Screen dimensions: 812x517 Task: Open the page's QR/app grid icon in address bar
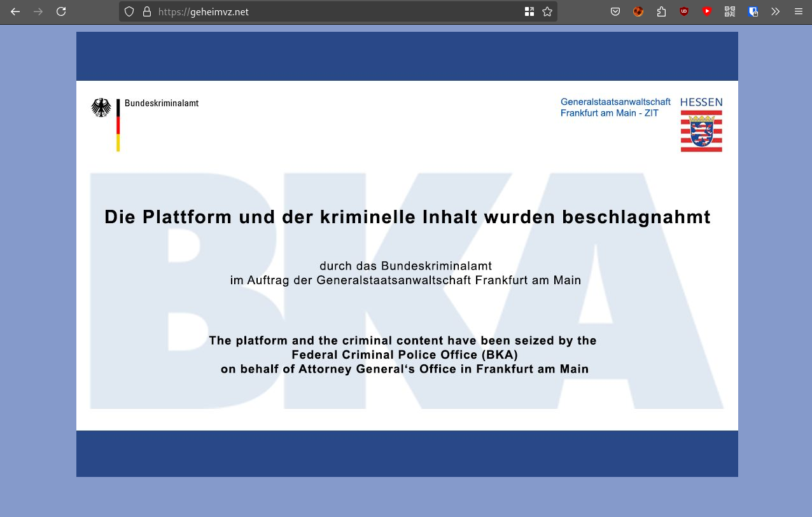click(x=529, y=11)
